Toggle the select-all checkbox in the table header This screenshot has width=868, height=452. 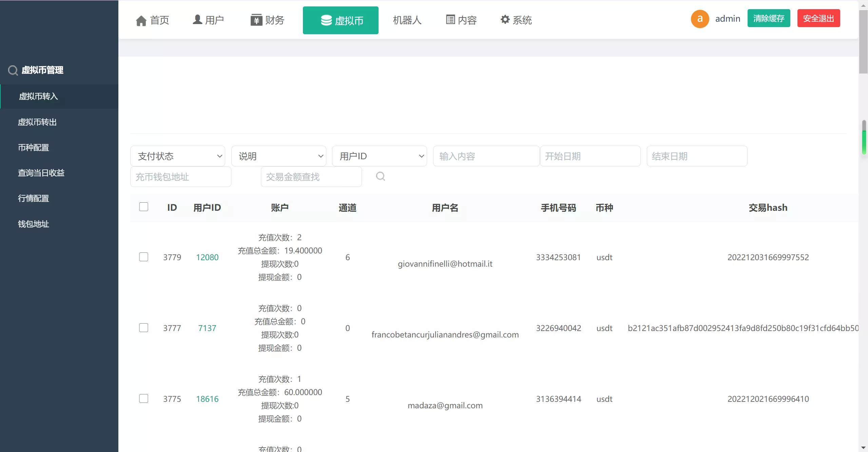point(144,207)
